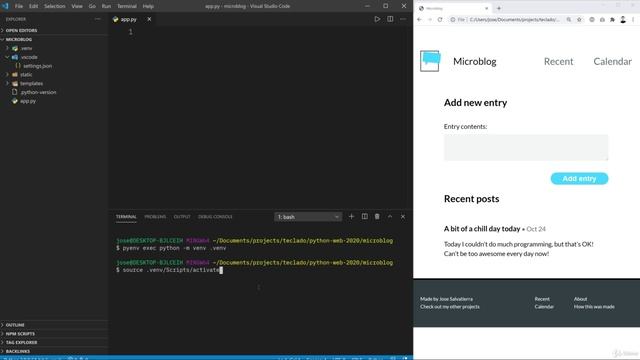Close the terminal panel
640x360 pixels.
(x=403, y=217)
